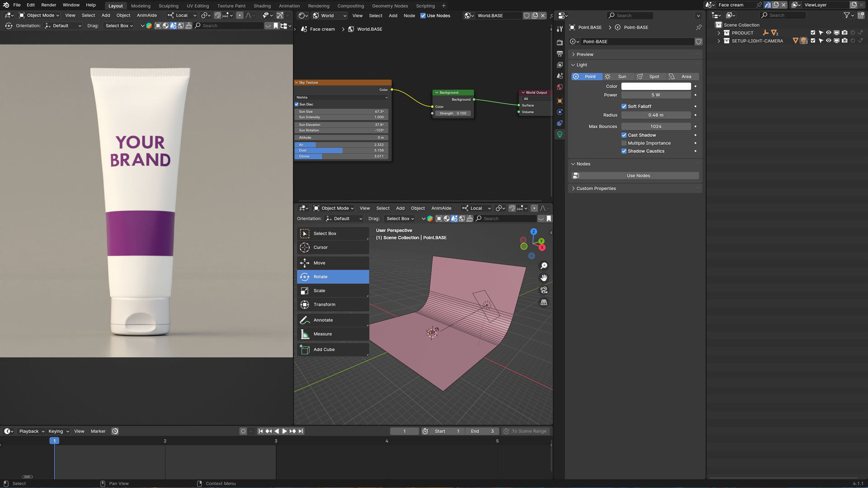
Task: Click the Use Nodes button
Action: point(638,175)
